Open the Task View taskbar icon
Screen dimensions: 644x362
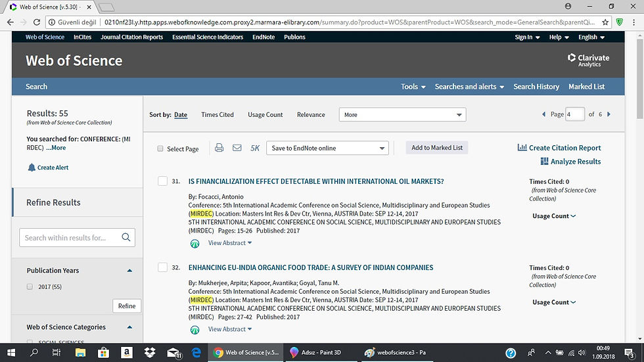57,353
